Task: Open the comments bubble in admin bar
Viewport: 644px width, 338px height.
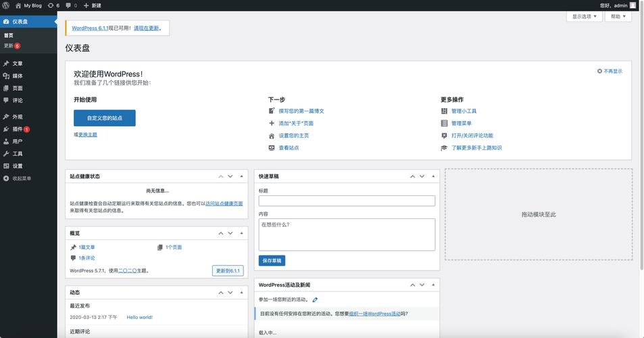Action: click(71, 5)
